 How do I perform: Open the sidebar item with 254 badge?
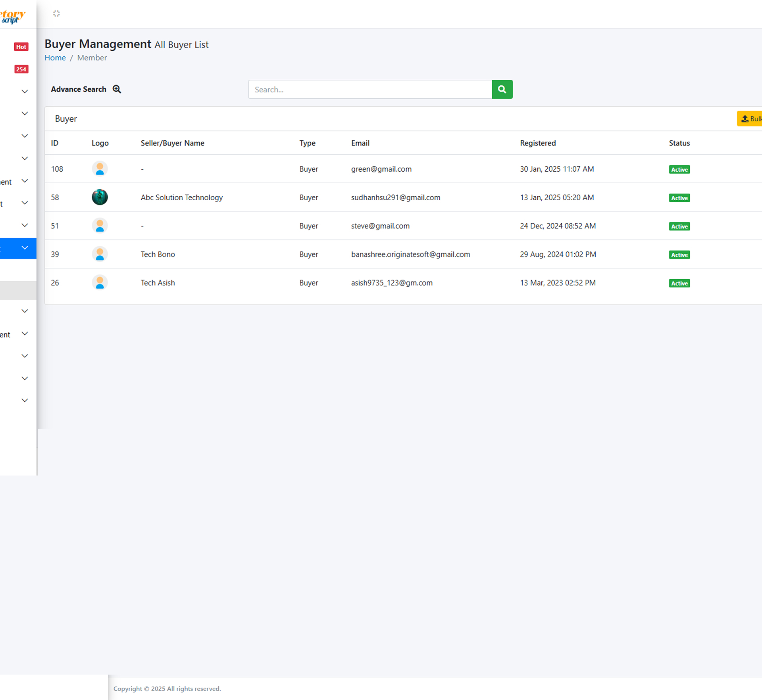tap(21, 69)
